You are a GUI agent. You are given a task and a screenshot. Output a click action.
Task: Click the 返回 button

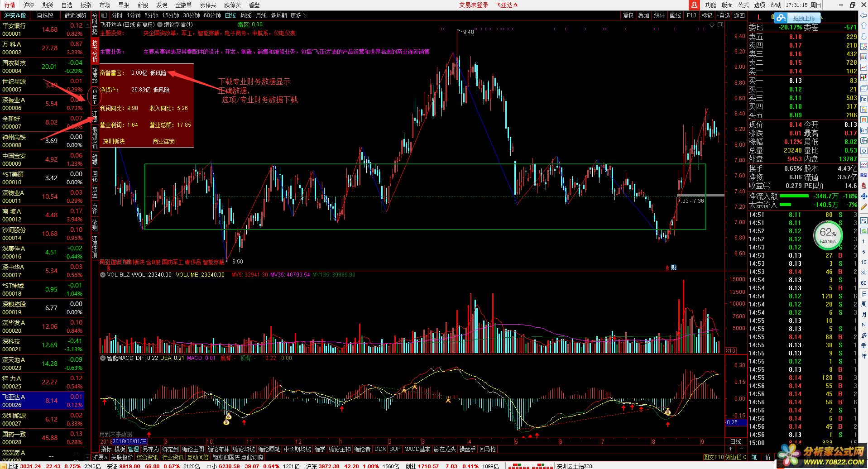click(x=739, y=15)
